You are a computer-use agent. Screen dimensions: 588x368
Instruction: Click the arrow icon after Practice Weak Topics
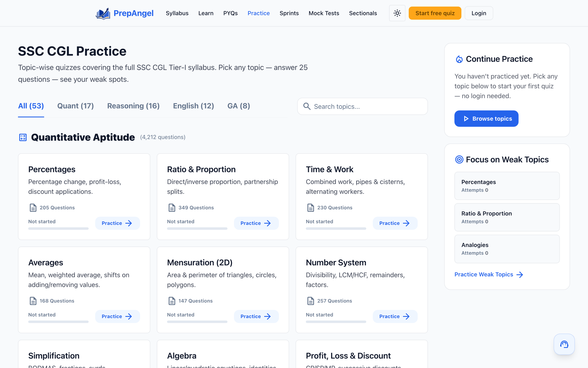(520, 275)
